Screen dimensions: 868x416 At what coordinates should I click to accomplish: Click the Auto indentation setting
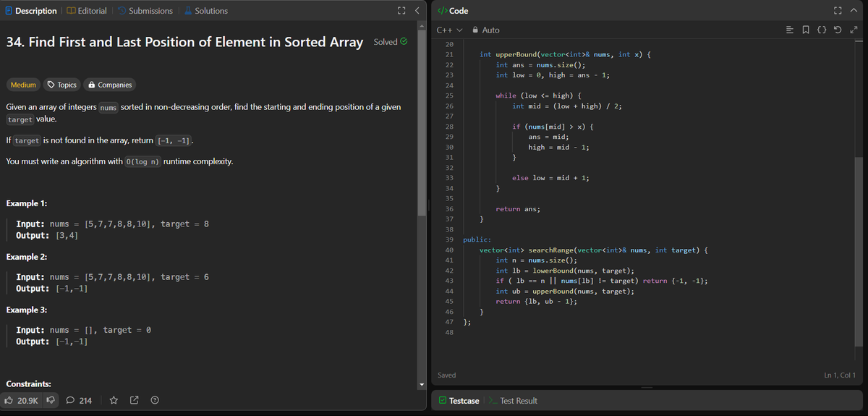pyautogui.click(x=490, y=30)
